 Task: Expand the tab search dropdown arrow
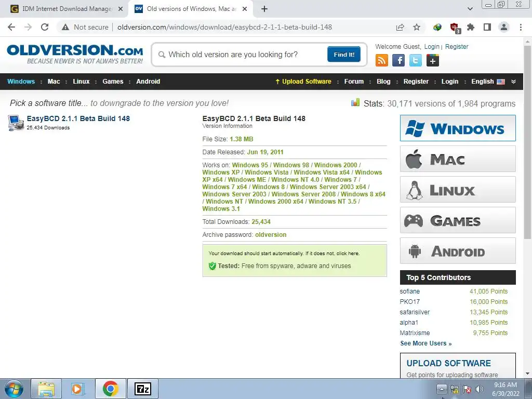[x=470, y=9]
